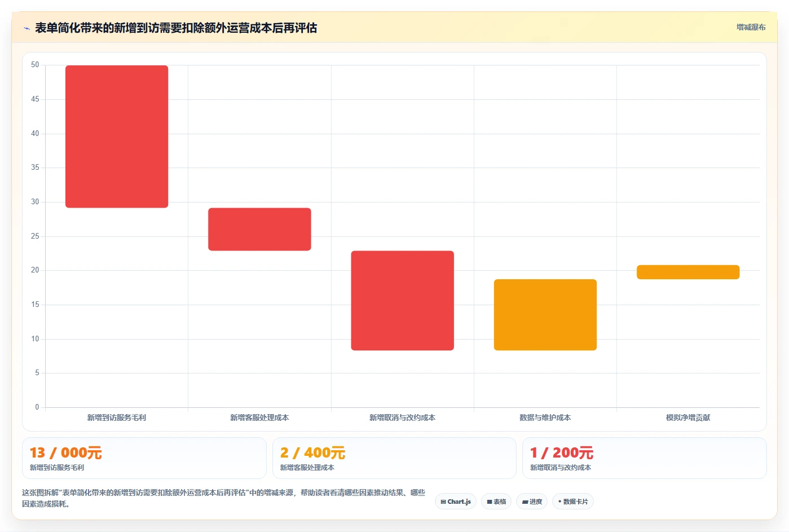Click the axis label 新增取消与改约成本
The width and height of the screenshot is (789, 532).
pyautogui.click(x=402, y=418)
